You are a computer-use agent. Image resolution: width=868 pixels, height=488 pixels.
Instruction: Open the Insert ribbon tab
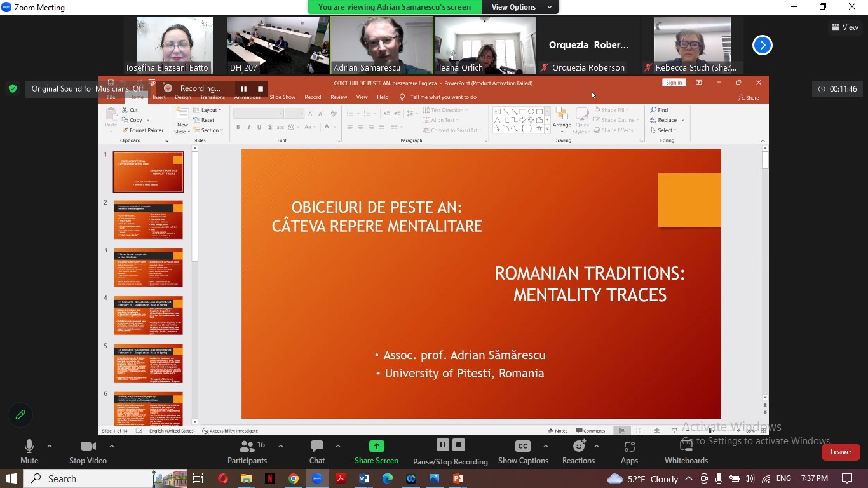[x=159, y=97]
